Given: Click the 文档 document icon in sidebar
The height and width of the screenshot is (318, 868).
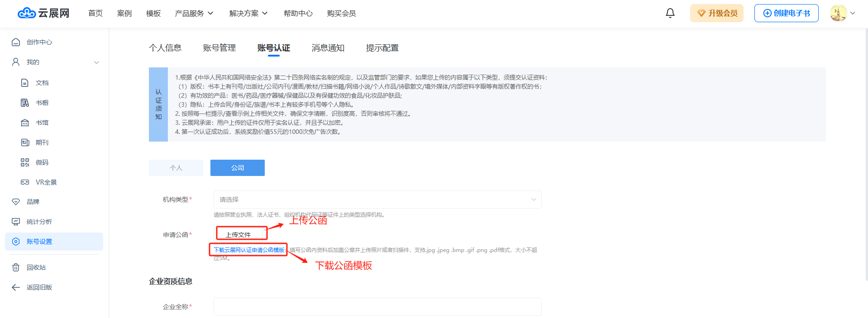Looking at the screenshot, I should pyautogui.click(x=25, y=83).
